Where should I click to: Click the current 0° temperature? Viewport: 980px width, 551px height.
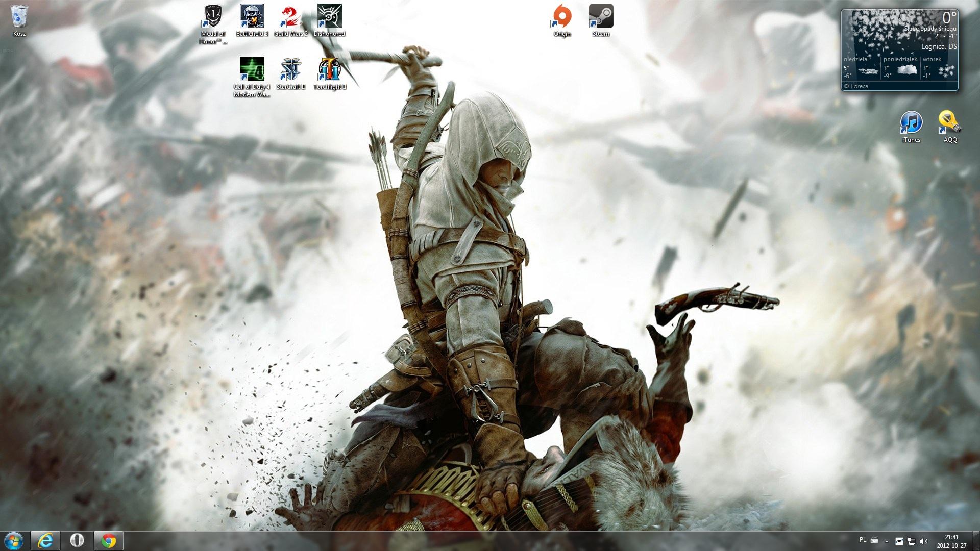949,18
